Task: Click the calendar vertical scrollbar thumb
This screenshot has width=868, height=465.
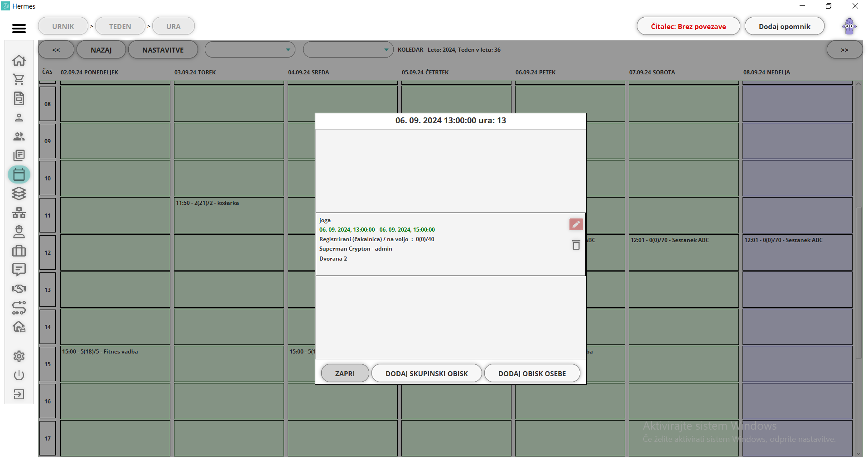Action: (x=858, y=283)
